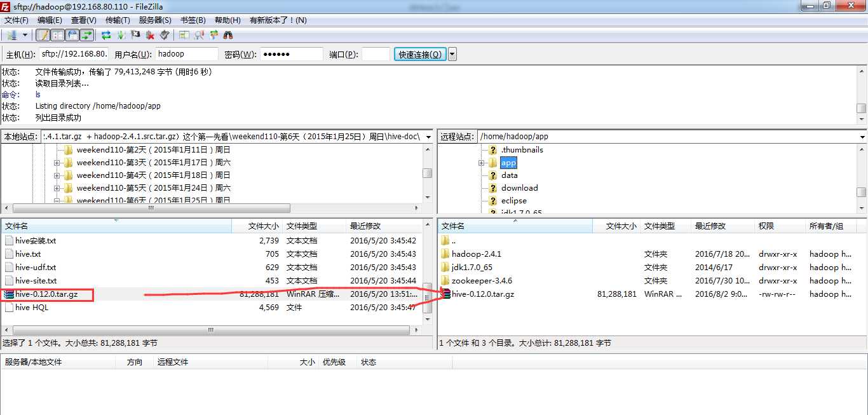Click download folder icon in remote tree
This screenshot has height=415, width=868.
pyautogui.click(x=492, y=188)
